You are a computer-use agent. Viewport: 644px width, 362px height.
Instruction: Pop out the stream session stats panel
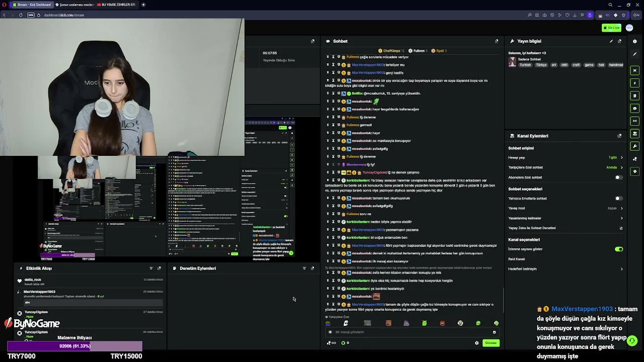coord(312,41)
